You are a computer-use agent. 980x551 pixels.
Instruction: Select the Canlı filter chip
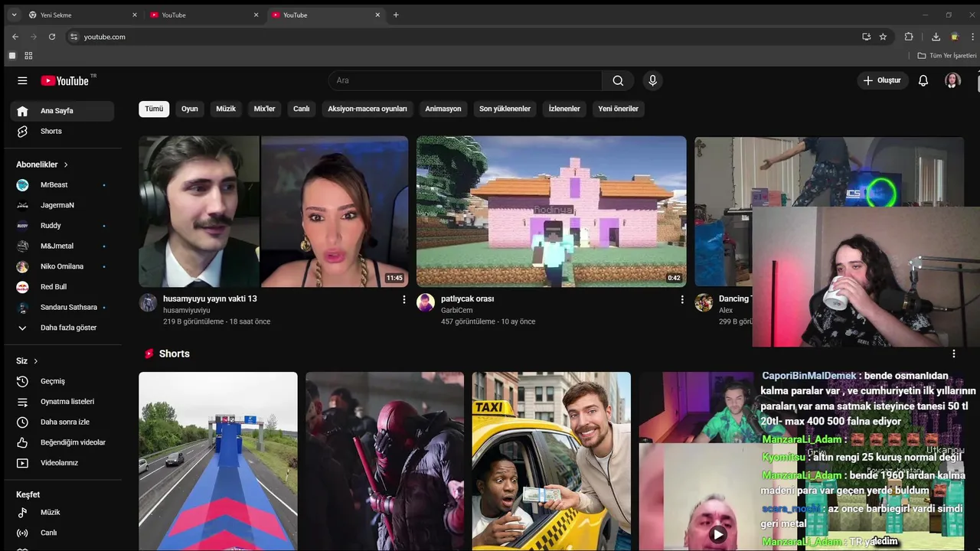302,109
